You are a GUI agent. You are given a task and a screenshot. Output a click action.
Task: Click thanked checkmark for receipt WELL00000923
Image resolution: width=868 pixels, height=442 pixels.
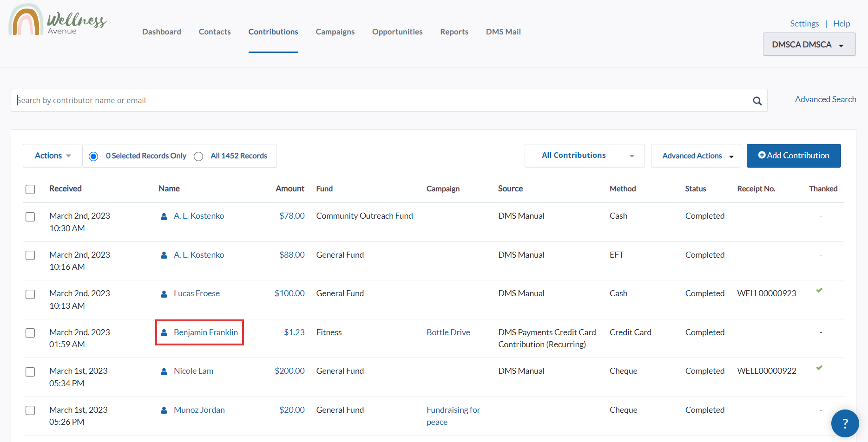coord(819,290)
